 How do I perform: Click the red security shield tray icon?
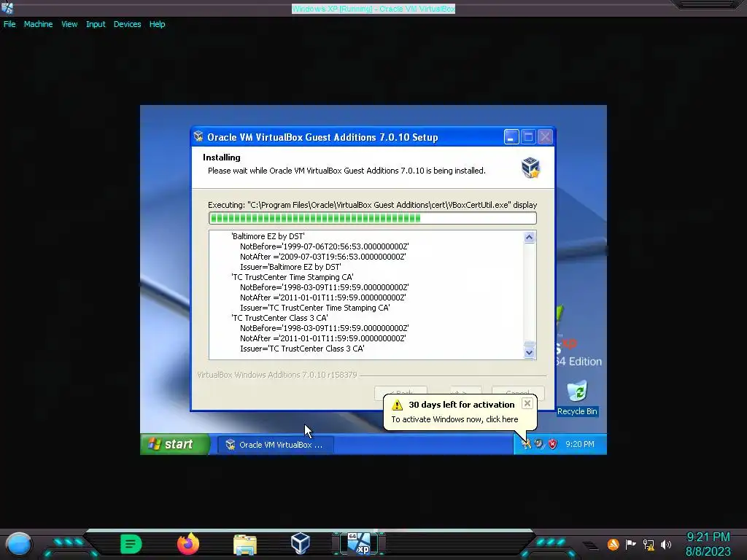(x=553, y=444)
